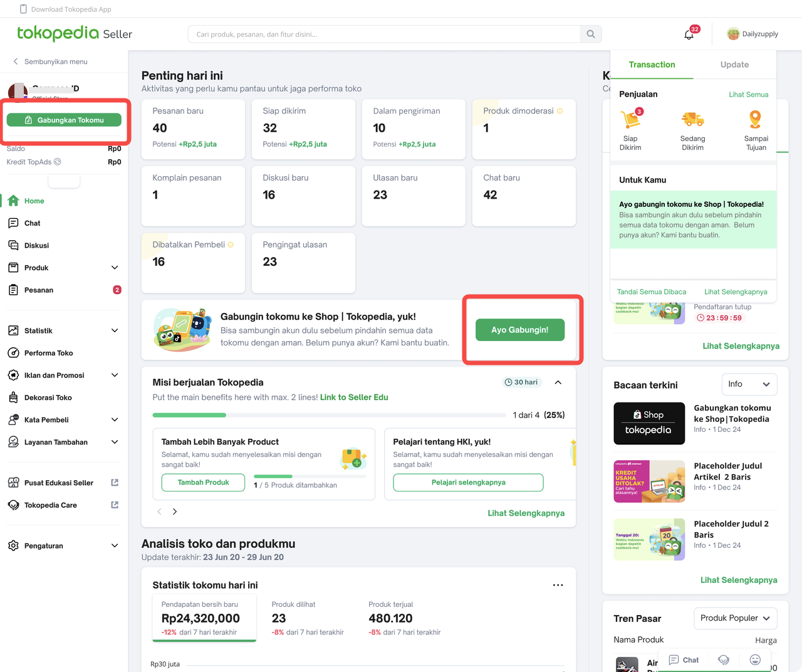802x672 pixels.
Task: Select Produk dilihat statistic tab
Action: pyautogui.click(x=308, y=619)
